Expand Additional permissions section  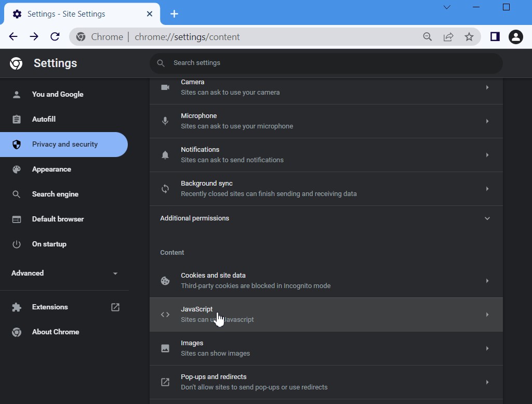[x=326, y=218]
